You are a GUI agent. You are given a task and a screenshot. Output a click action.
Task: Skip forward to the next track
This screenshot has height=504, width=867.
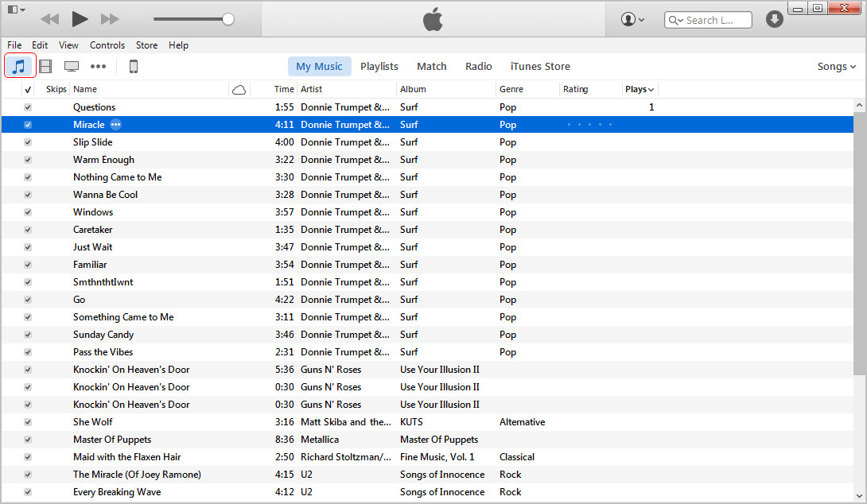click(110, 19)
